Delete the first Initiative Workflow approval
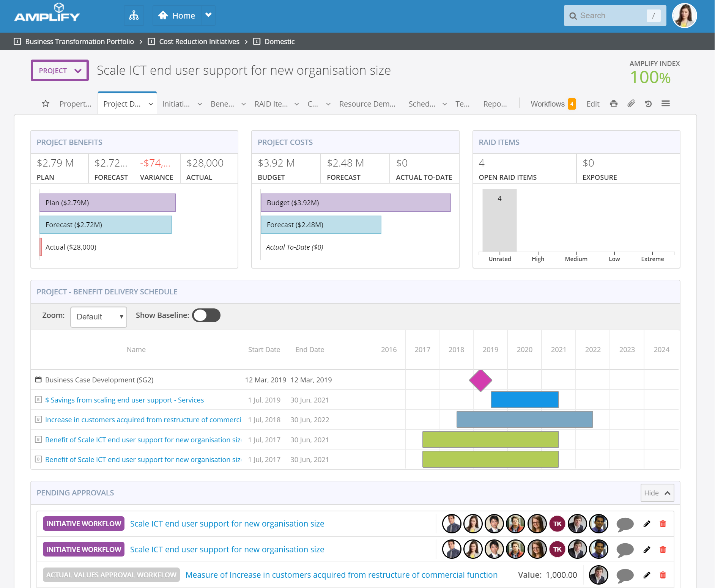The width and height of the screenshot is (715, 588). pyautogui.click(x=663, y=524)
